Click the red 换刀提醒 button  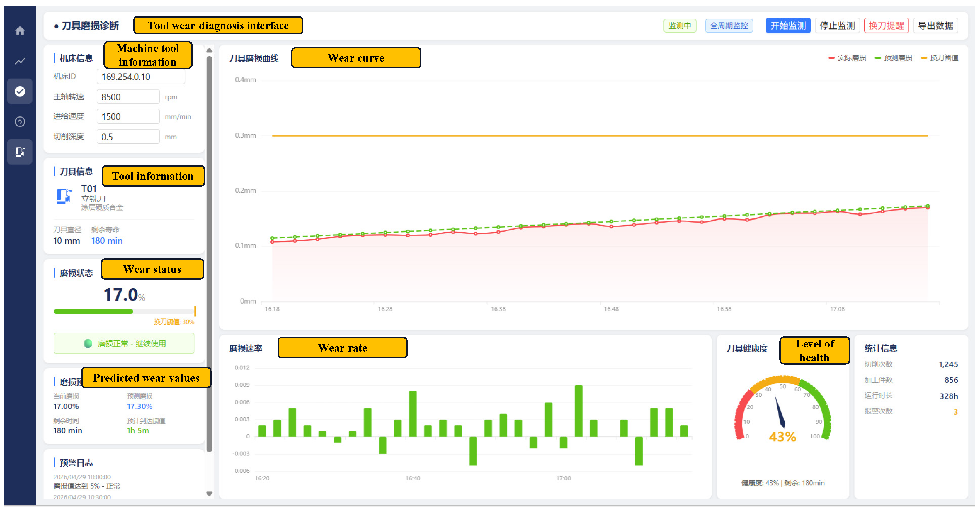point(886,26)
